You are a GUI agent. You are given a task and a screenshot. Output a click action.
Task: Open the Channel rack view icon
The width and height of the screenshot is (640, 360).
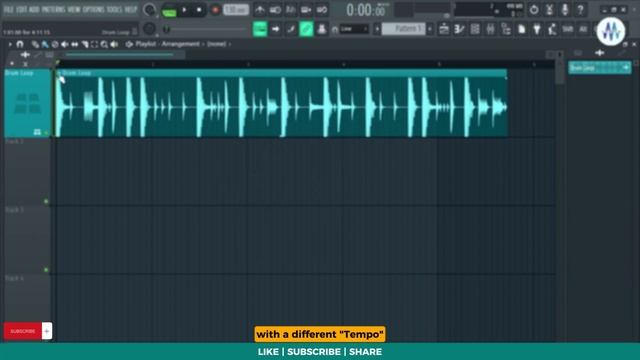(x=475, y=29)
